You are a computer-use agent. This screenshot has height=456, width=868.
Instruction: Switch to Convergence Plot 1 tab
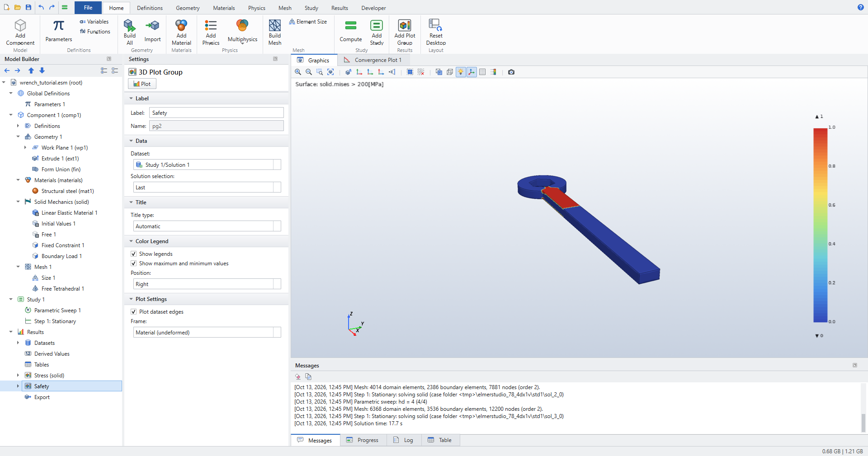(373, 60)
